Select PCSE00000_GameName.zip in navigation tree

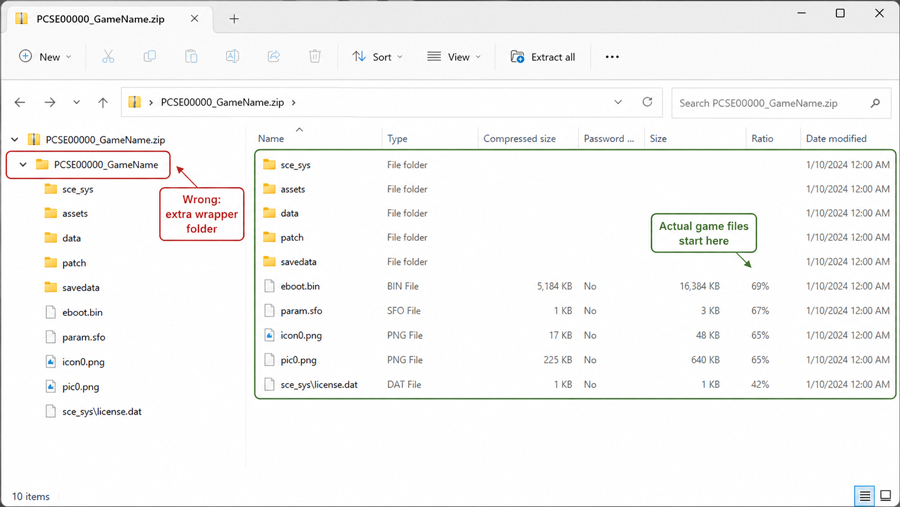[x=96, y=140]
